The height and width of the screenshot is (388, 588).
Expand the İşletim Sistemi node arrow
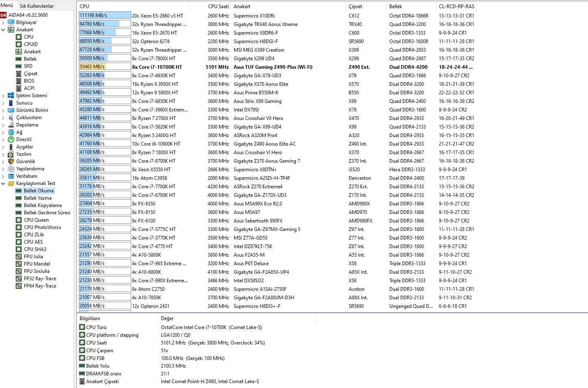pyautogui.click(x=3, y=96)
